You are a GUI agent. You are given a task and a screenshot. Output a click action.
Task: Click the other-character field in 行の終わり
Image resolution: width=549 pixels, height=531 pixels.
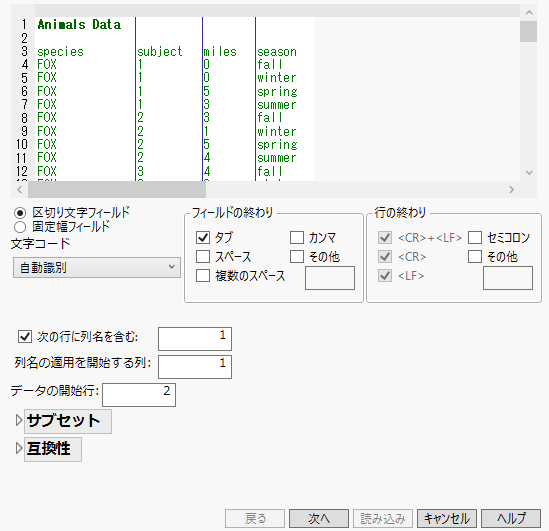tap(508, 278)
